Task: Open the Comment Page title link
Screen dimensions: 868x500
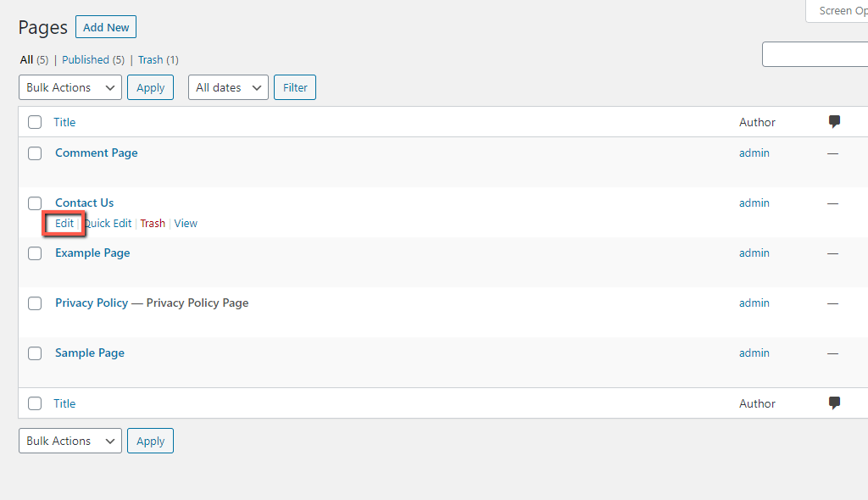Action: coord(97,153)
